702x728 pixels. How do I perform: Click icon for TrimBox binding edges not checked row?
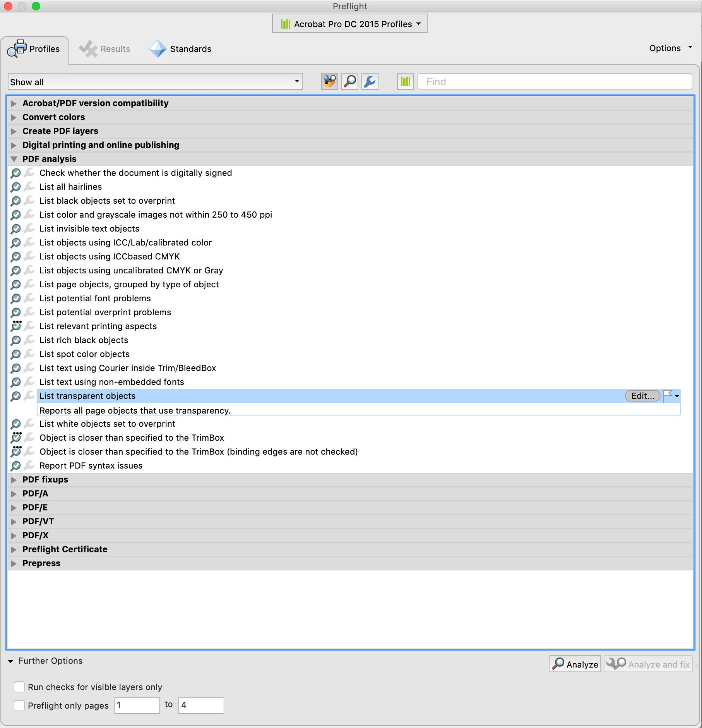pyautogui.click(x=16, y=451)
